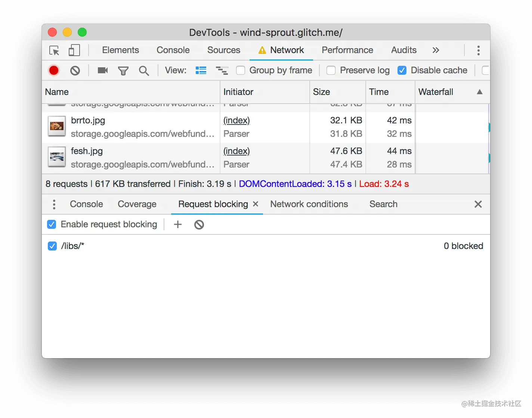Uncheck the /libs/* pattern checkbox
This screenshot has width=532, height=418.
pyautogui.click(x=52, y=246)
